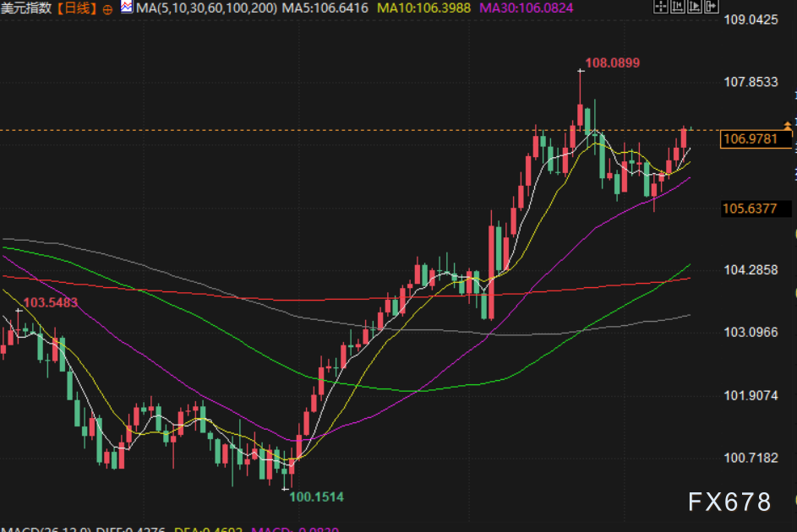Click the 100.7182 axis value
Screen dimensions: 797x532
click(751, 458)
